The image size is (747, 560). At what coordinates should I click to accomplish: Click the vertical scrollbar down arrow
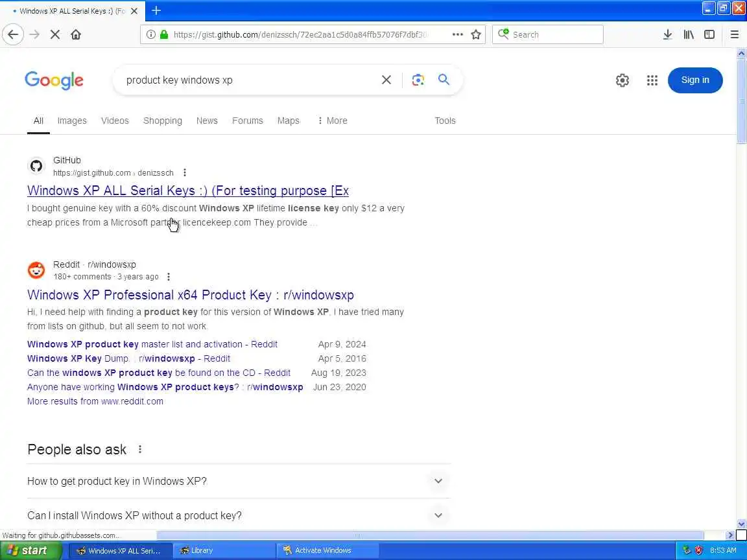click(741, 524)
